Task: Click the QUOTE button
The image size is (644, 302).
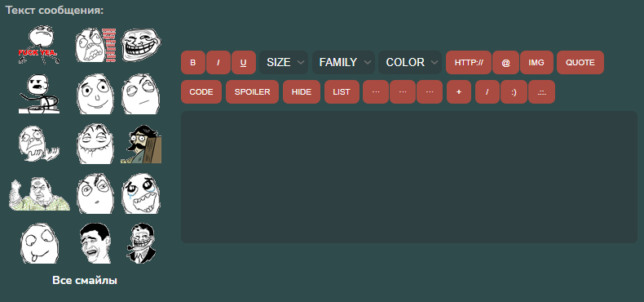Action: (x=580, y=63)
